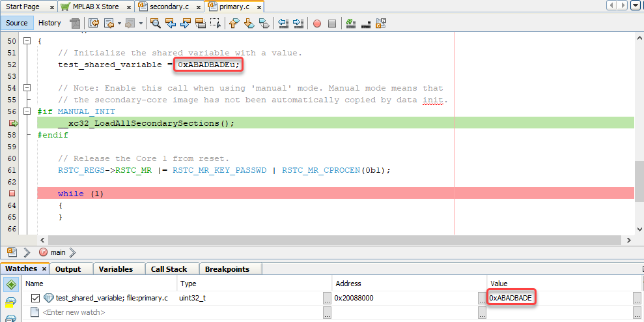Viewport: 644px width, 322px height.
Task: Click the Stop Macro Recording square icon
Action: [331, 23]
